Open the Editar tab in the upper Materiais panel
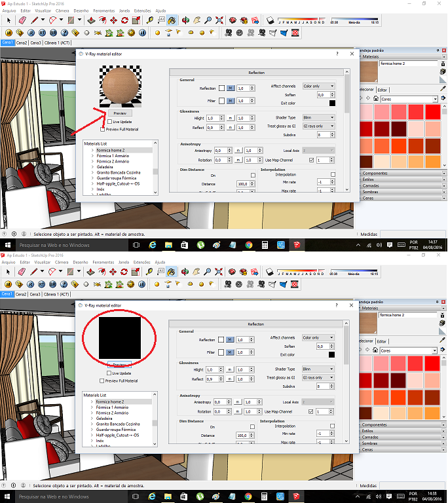The width and height of the screenshot is (448, 503). click(382, 90)
